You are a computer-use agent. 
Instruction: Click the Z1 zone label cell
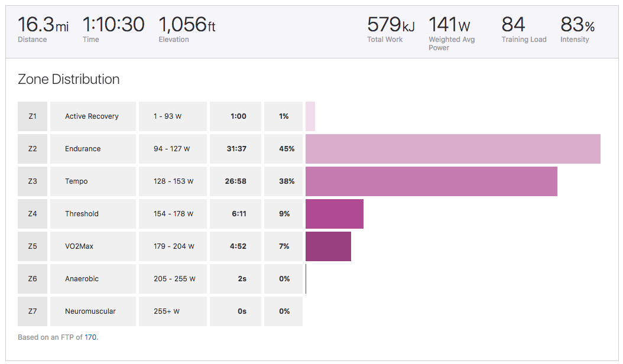click(33, 116)
